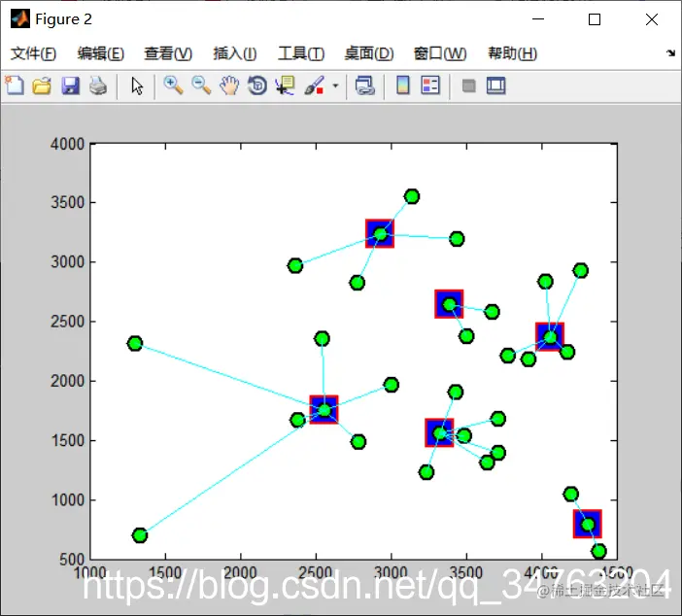
Task: Select the Edit Plot arrow tool
Action: pos(137,86)
